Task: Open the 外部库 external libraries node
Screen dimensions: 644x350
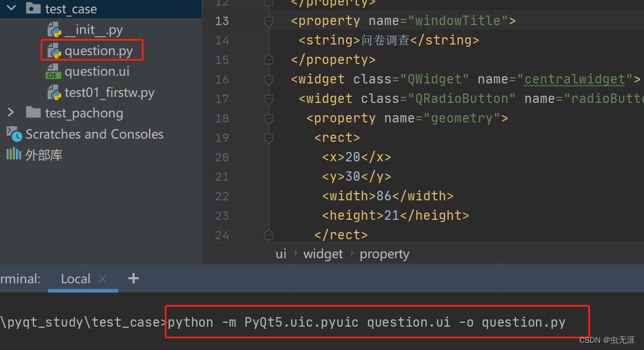Action: [44, 155]
